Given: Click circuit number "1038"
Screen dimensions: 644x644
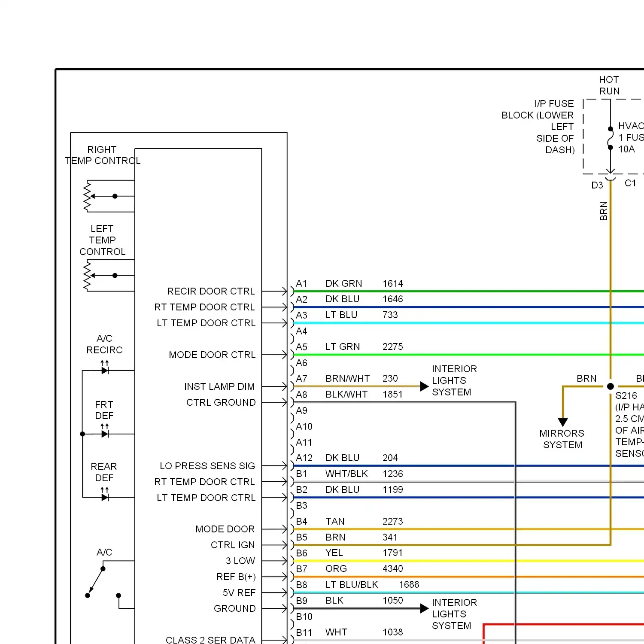Looking at the screenshot, I should tap(393, 632).
